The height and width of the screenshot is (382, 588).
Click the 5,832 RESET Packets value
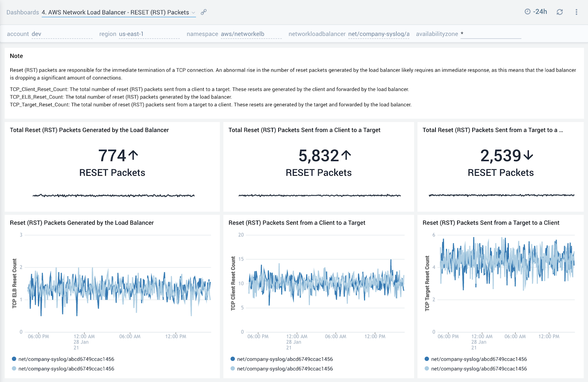(318, 155)
